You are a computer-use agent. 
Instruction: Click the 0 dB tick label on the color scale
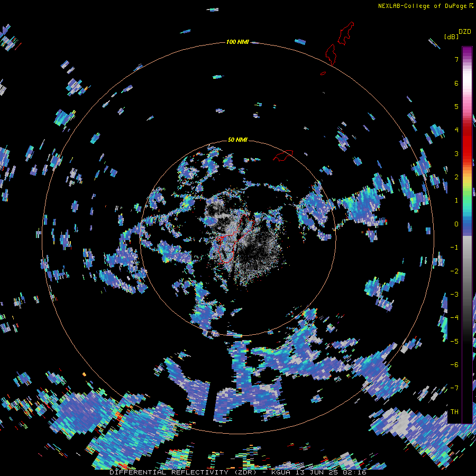[456, 224]
